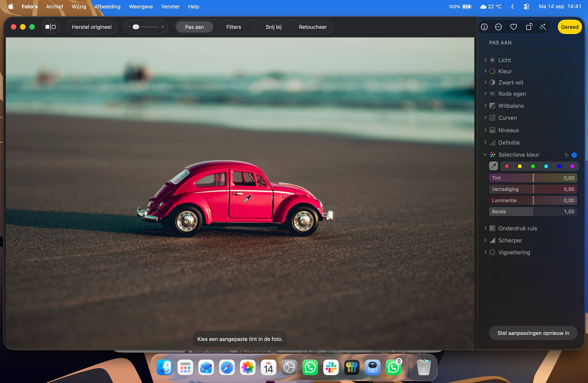This screenshot has height=383, width=588.
Task: Select the magenta color swatch
Action: tap(572, 166)
